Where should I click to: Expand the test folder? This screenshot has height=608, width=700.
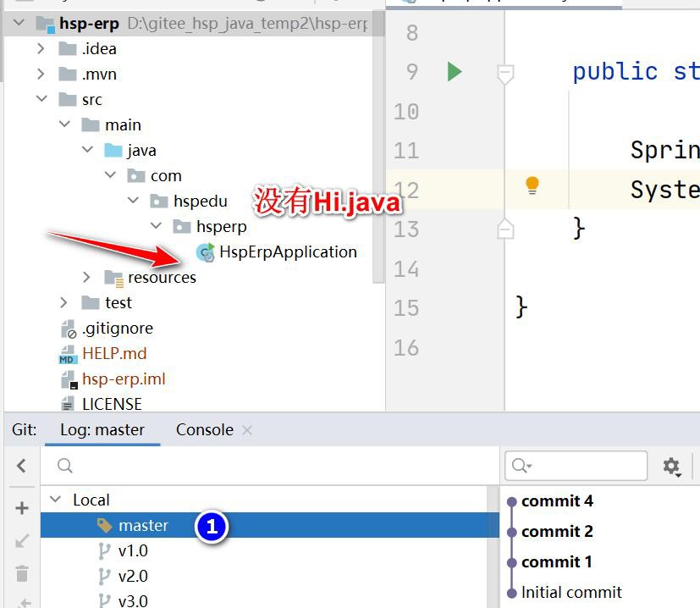click(x=64, y=302)
